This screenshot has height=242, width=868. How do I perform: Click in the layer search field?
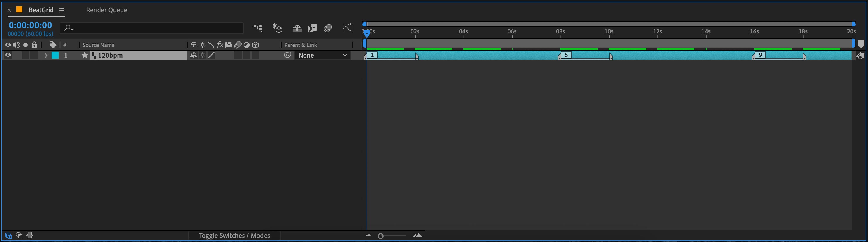click(x=152, y=28)
